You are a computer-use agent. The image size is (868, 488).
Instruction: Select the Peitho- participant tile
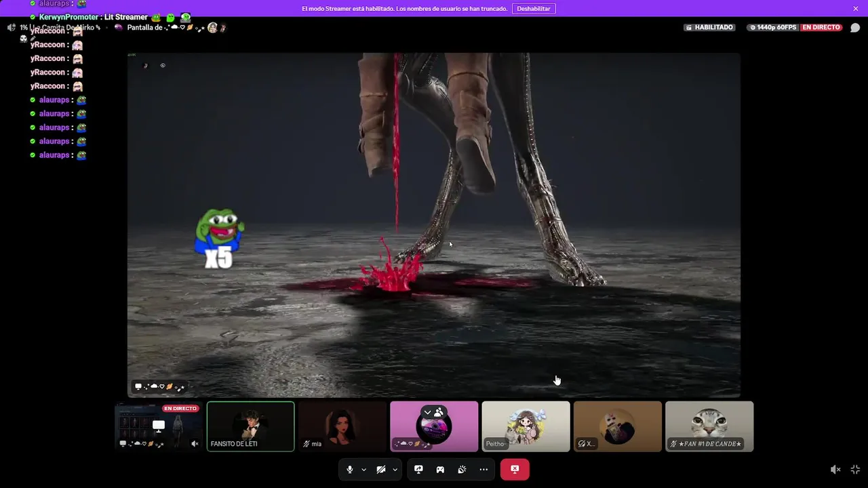click(526, 426)
